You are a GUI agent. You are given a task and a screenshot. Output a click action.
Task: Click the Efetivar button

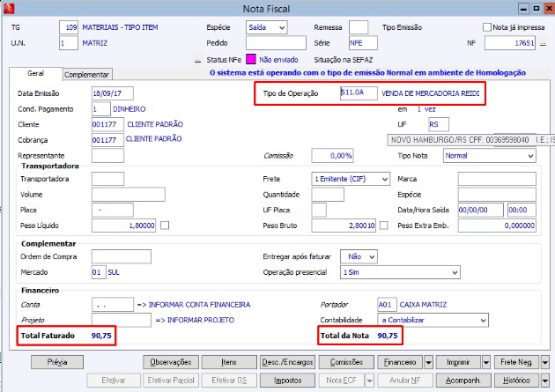point(114,381)
